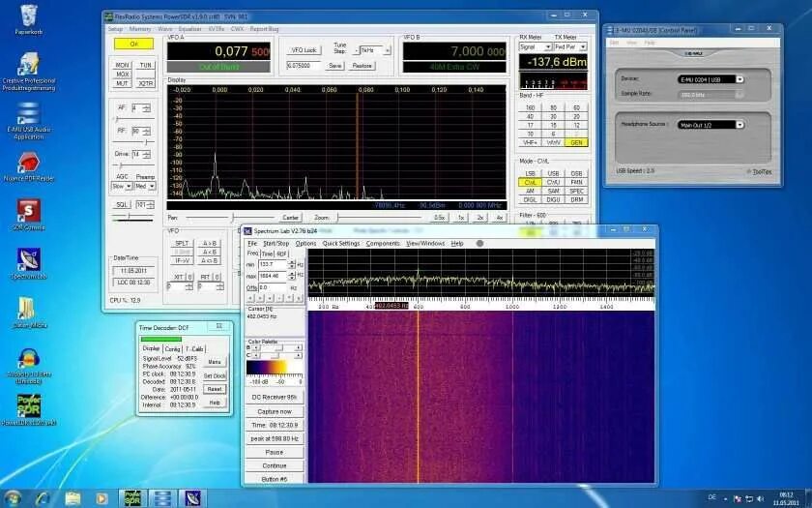Increase the Spectrum Lab min frequency spinner
The width and height of the screenshot is (812, 508).
click(292, 262)
